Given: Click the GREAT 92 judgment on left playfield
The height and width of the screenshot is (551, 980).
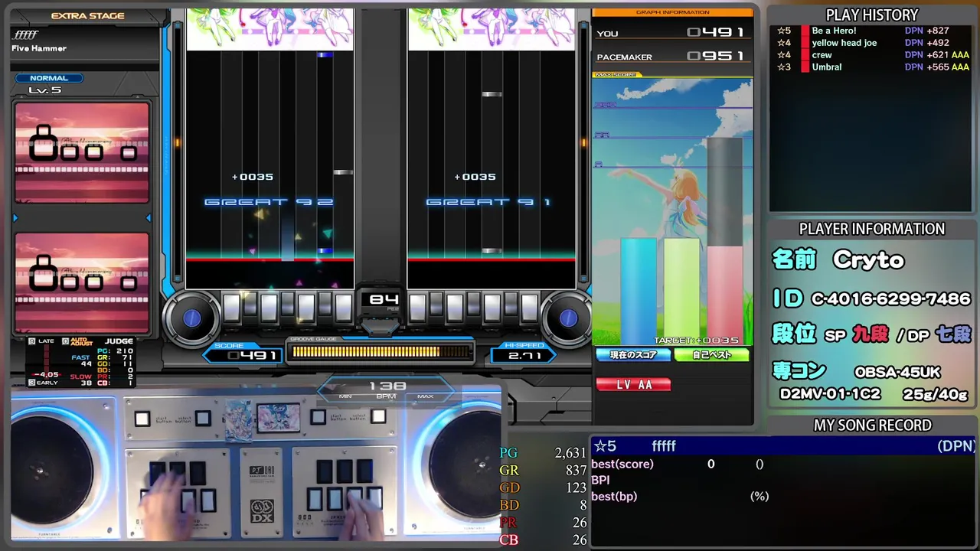Looking at the screenshot, I should pyautogui.click(x=269, y=202).
